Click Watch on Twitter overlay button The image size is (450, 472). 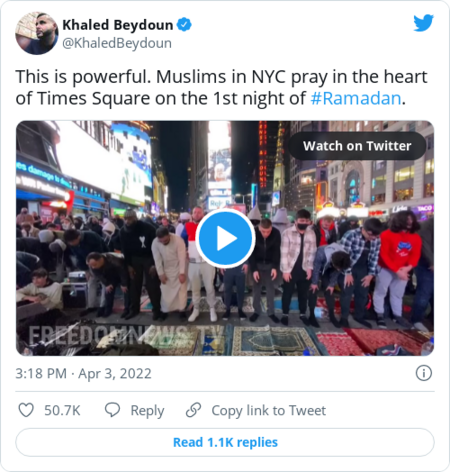[357, 146]
